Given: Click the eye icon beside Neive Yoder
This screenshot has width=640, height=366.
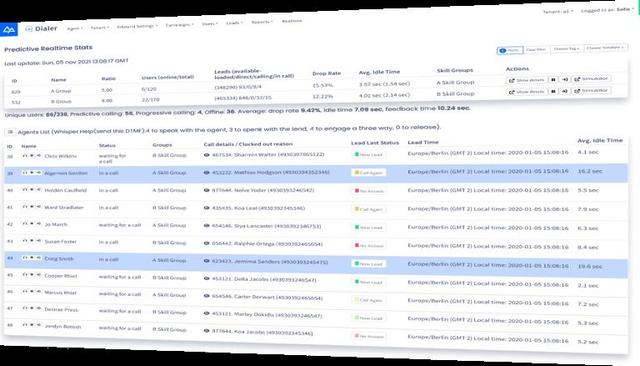Looking at the screenshot, I should (x=207, y=190).
